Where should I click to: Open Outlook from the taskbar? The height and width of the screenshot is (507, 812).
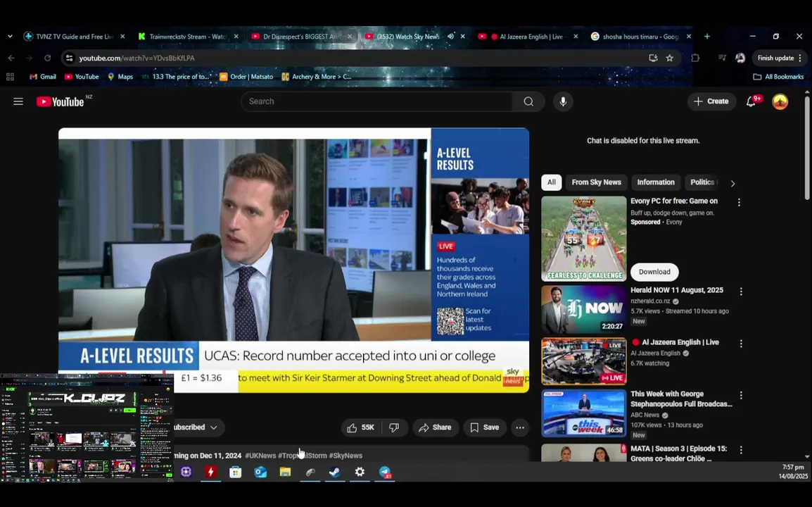pos(260,472)
